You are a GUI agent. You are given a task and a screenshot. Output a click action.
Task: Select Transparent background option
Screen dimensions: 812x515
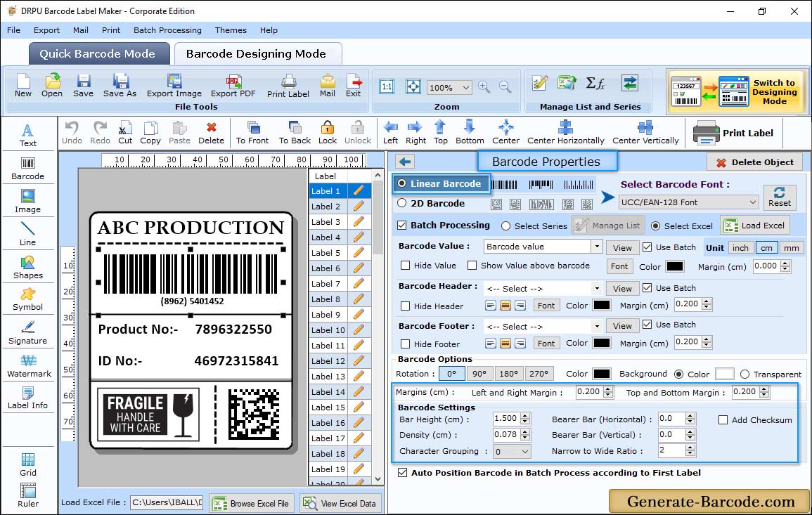click(745, 374)
